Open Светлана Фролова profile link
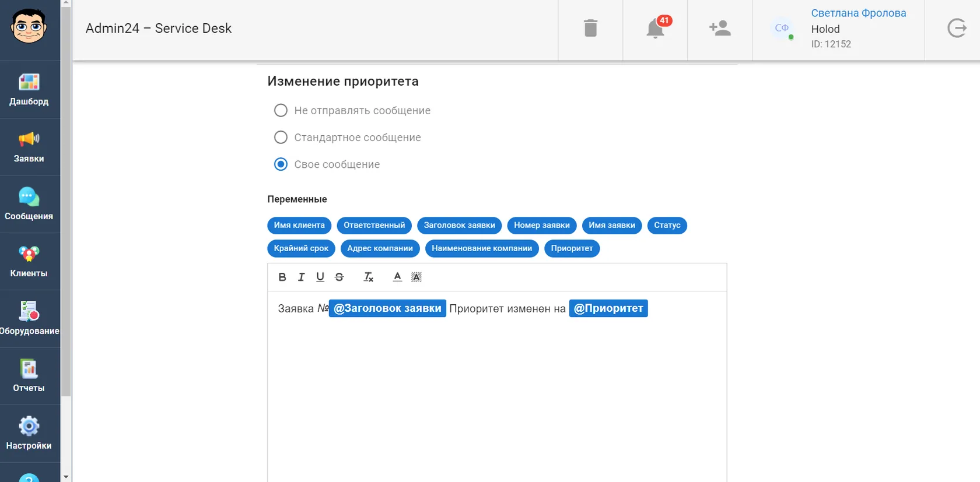Image resolution: width=980 pixels, height=482 pixels. pos(859,13)
